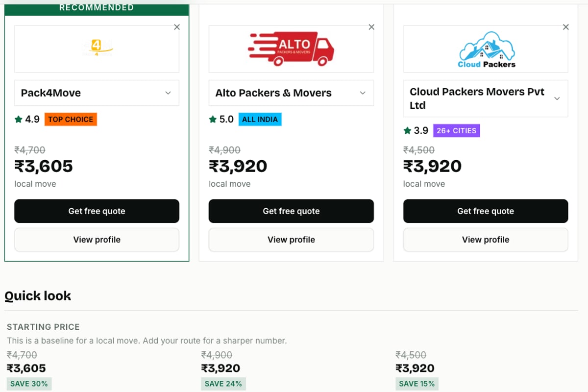Get free quote from Cloud Packers
The image size is (588, 392).
tap(486, 211)
